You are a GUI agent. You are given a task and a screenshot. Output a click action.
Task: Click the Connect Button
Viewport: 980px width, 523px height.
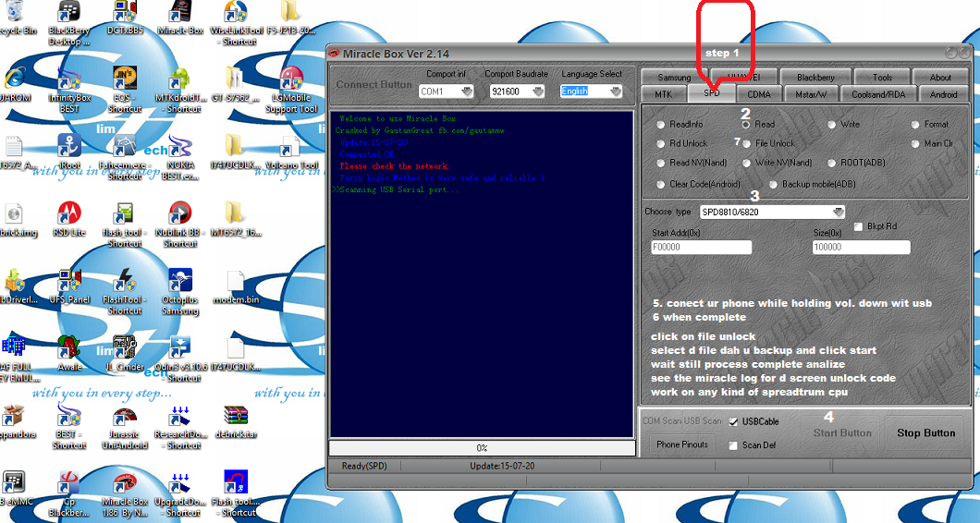pos(374,84)
